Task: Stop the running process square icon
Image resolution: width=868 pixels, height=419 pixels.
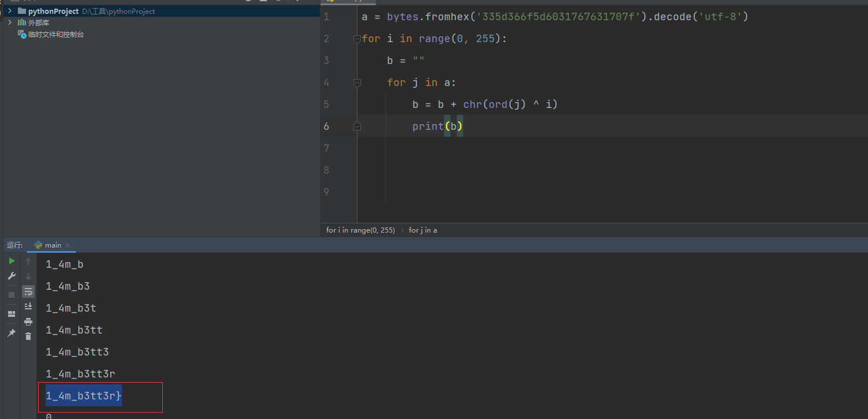Action: pos(12,295)
